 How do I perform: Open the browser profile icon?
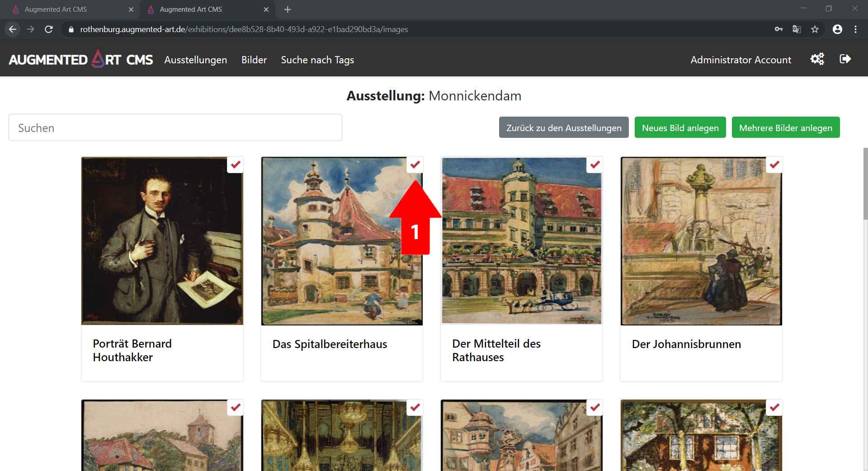(x=837, y=29)
